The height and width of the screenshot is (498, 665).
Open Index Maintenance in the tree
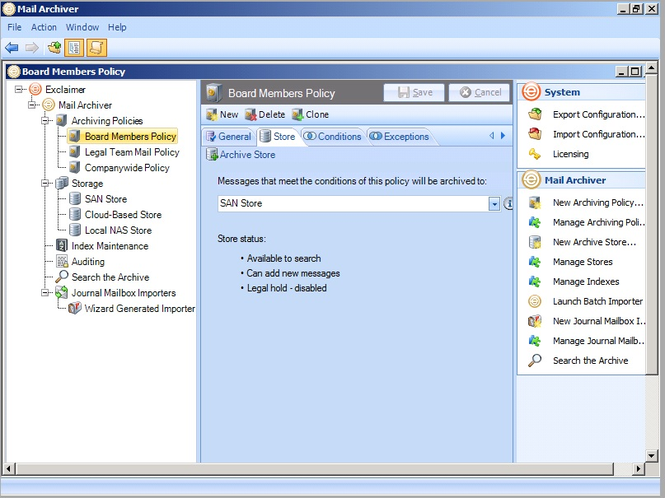tap(110, 246)
